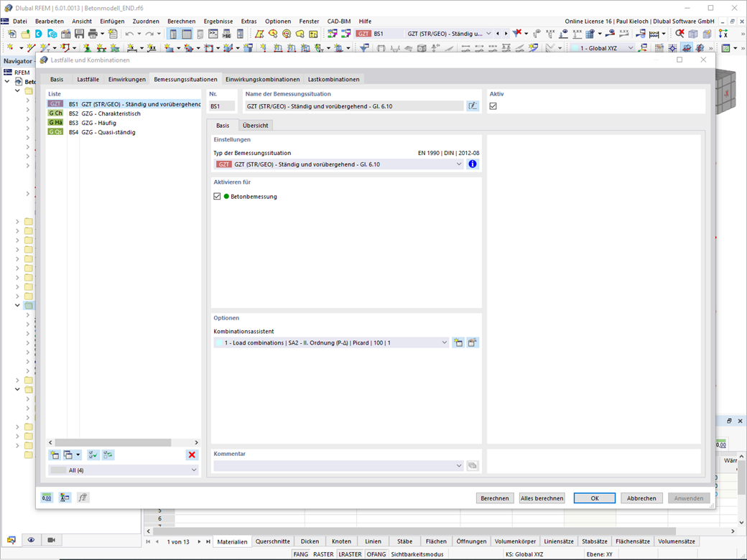The width and height of the screenshot is (747, 560).
Task: Delete the selected design situation red X
Action: 192,454
